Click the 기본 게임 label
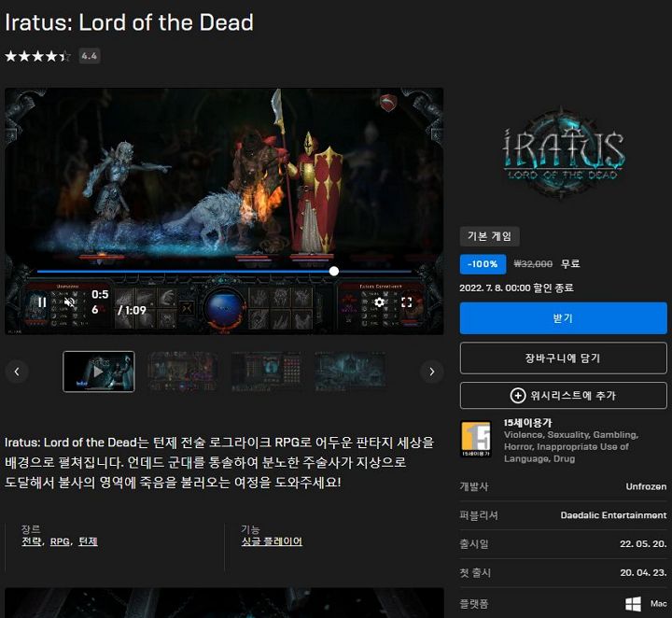Screen dimensions: 672x618 (489, 236)
